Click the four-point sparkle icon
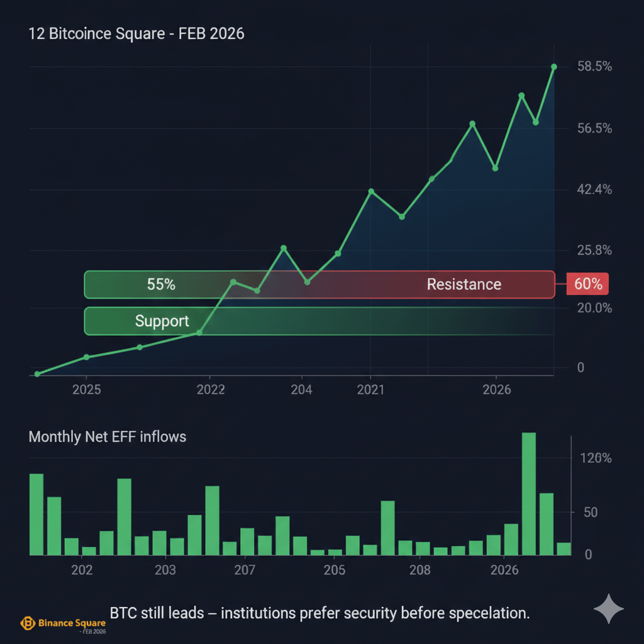This screenshot has width=644, height=644. coord(609,609)
